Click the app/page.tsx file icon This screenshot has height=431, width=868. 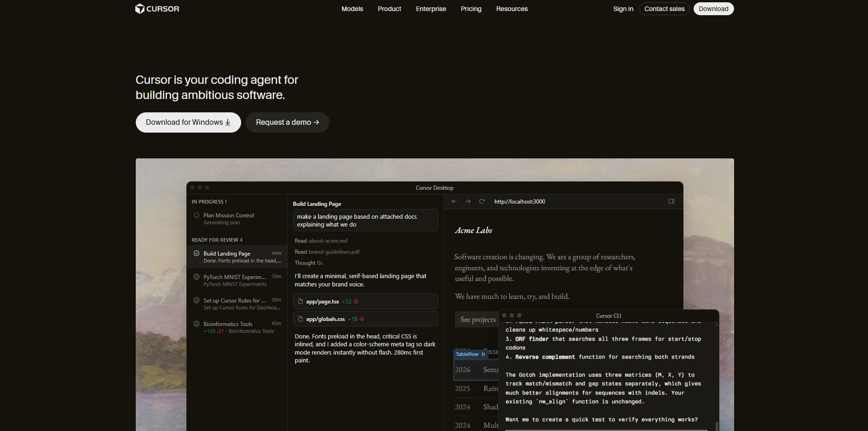tap(301, 301)
